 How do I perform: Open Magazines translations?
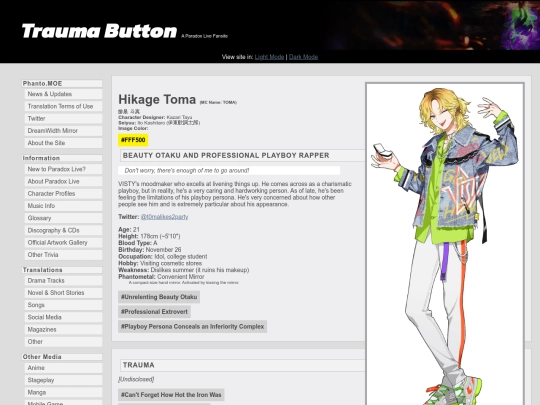(x=63, y=329)
